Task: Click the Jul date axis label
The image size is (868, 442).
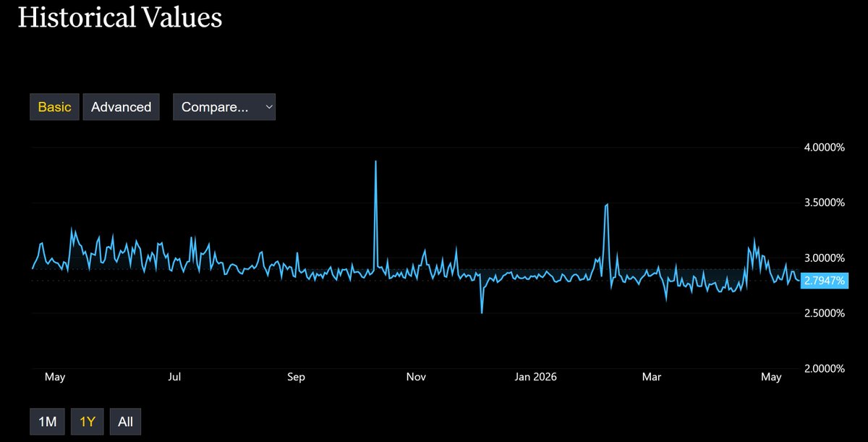Action: [174, 377]
